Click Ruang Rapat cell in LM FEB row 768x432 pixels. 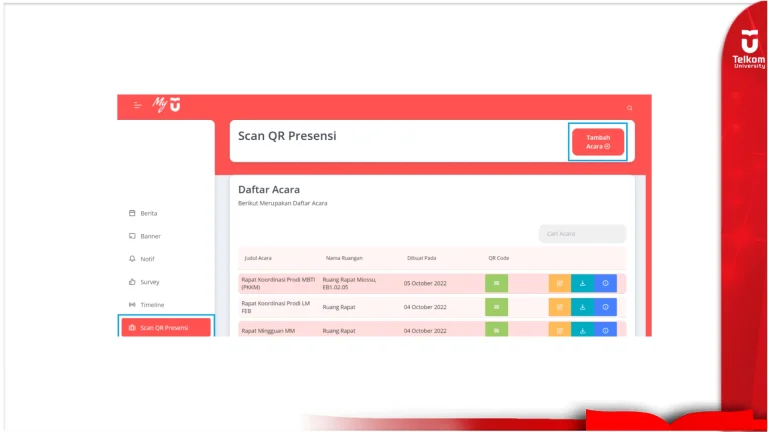pyautogui.click(x=339, y=307)
